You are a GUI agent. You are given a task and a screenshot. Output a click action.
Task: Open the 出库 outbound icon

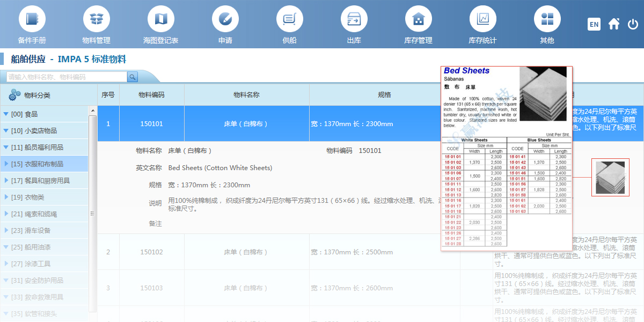coord(354,19)
